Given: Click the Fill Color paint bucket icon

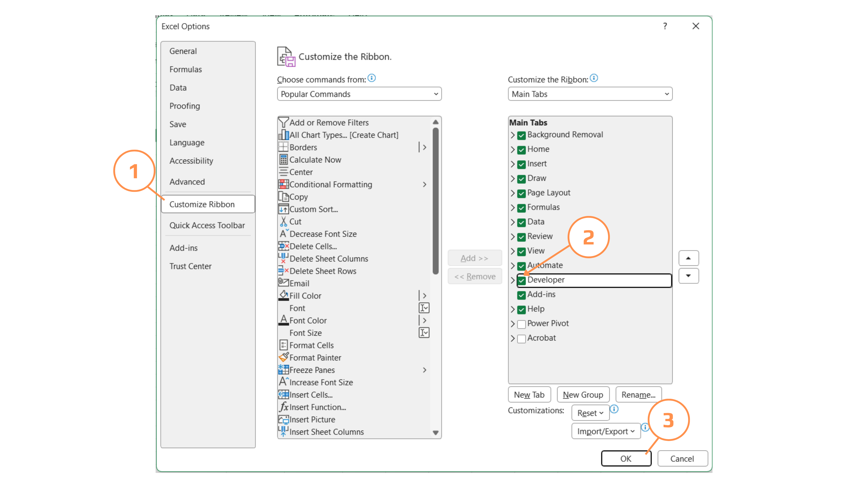Looking at the screenshot, I should pos(283,295).
